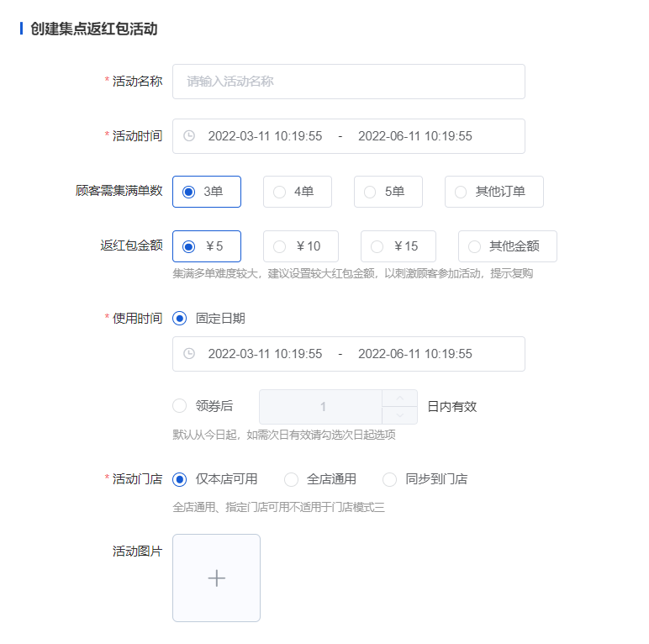Increase days with the stepper up arrow
The width and height of the screenshot is (649, 644).
click(399, 399)
